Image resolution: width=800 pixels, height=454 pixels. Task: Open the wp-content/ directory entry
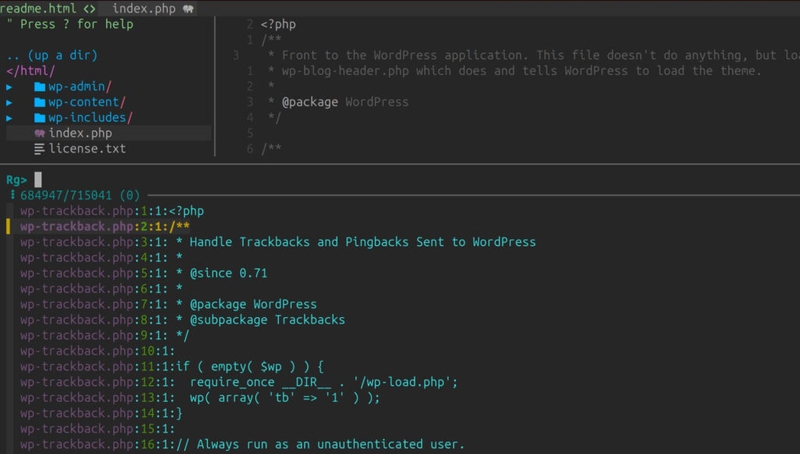point(87,102)
